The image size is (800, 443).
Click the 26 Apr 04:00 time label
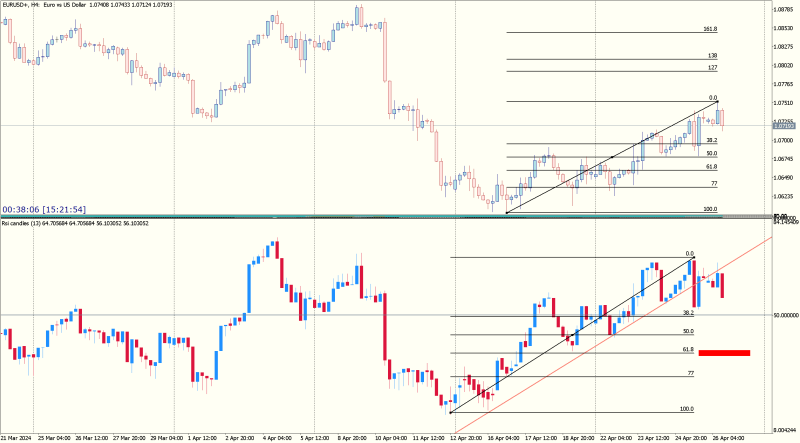click(x=729, y=438)
